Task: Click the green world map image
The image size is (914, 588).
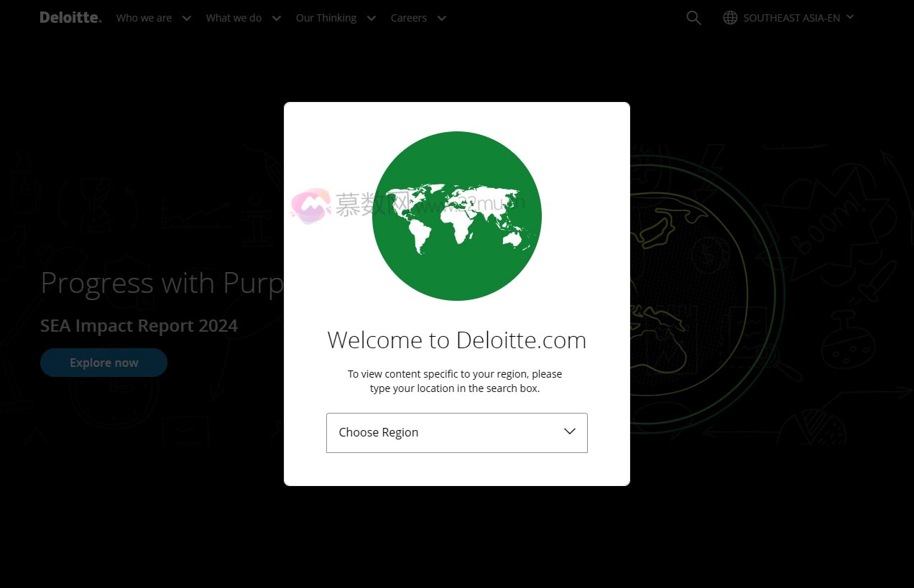Action: coord(456,215)
